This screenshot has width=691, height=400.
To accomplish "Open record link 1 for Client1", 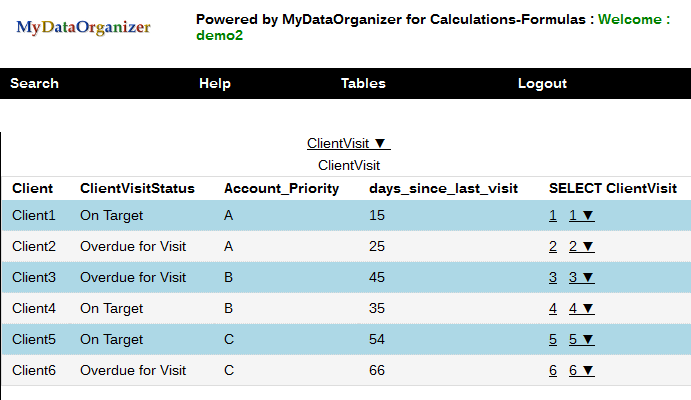I will coord(553,215).
